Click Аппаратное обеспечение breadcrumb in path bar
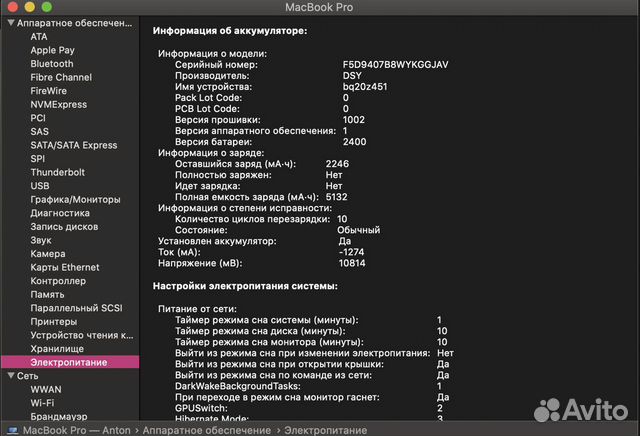This screenshot has height=436, width=640. click(x=207, y=430)
